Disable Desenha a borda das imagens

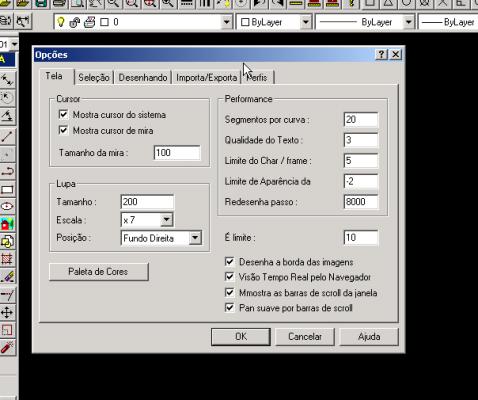tap(229, 262)
